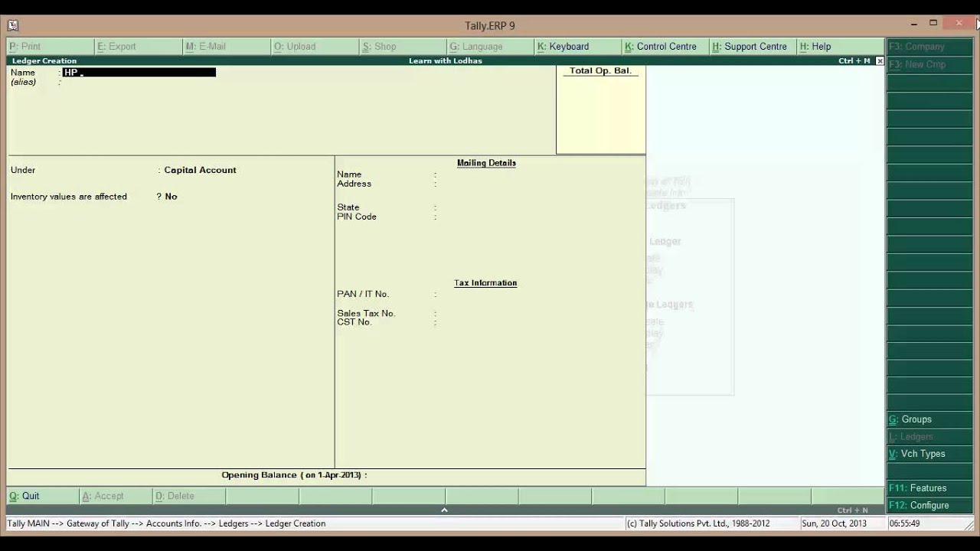Click the Ctrl + M label
The image size is (980, 551).
pyautogui.click(x=854, y=60)
